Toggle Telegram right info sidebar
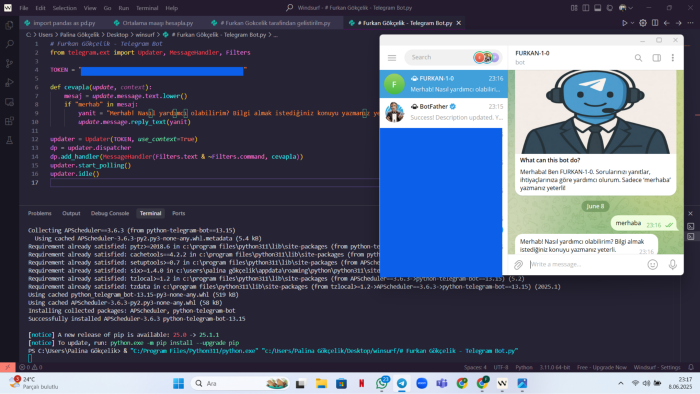The image size is (700, 394). (x=657, y=58)
